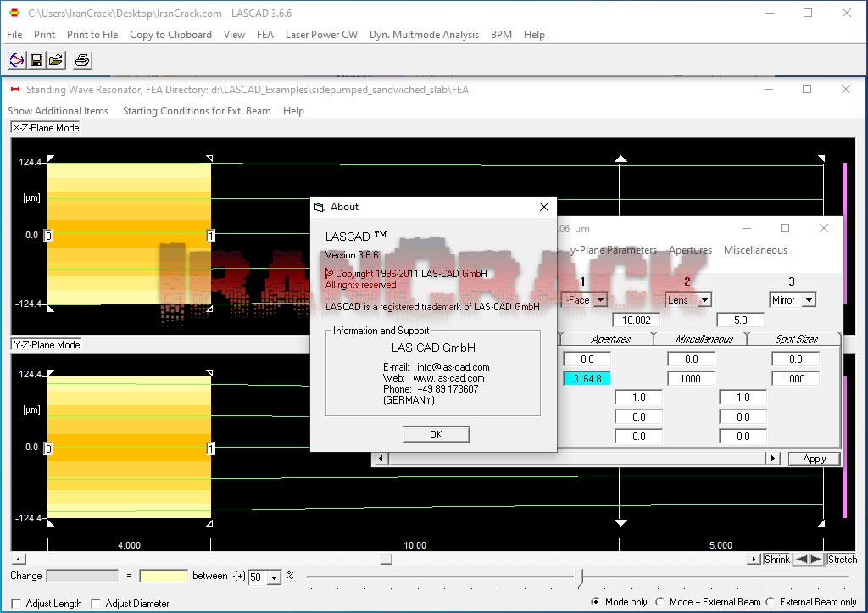Image resolution: width=868 pixels, height=613 pixels.
Task: Click scroll-right arrow of parameter table scrollbar
Action: point(772,459)
